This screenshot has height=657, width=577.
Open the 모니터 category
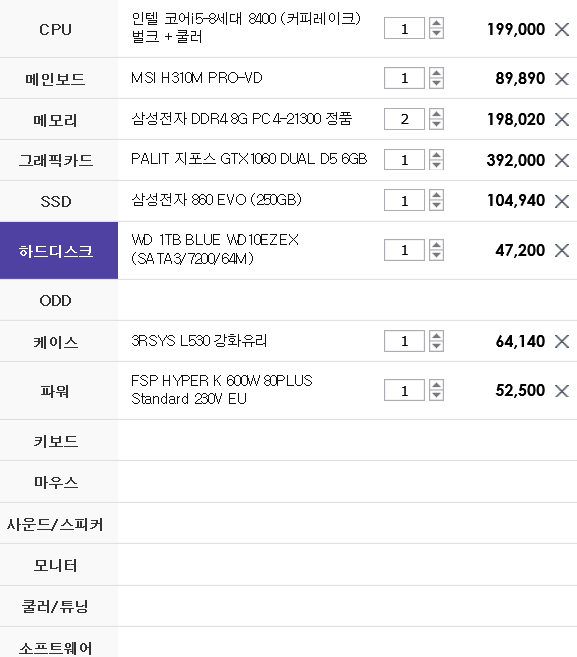(59, 565)
